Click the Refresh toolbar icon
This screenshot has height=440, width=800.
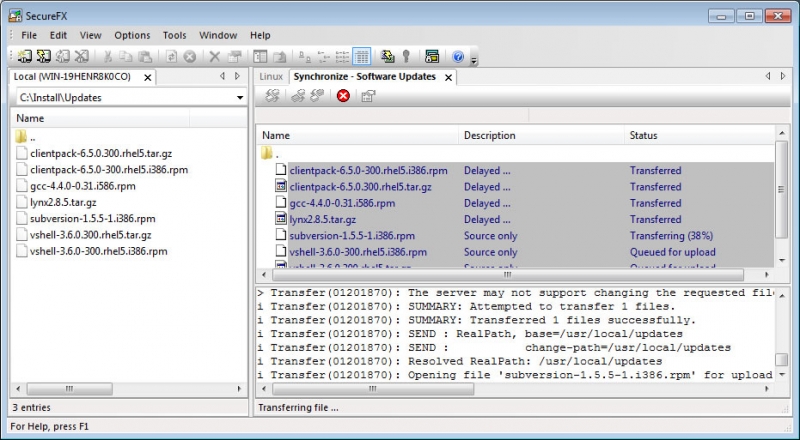[x=171, y=57]
